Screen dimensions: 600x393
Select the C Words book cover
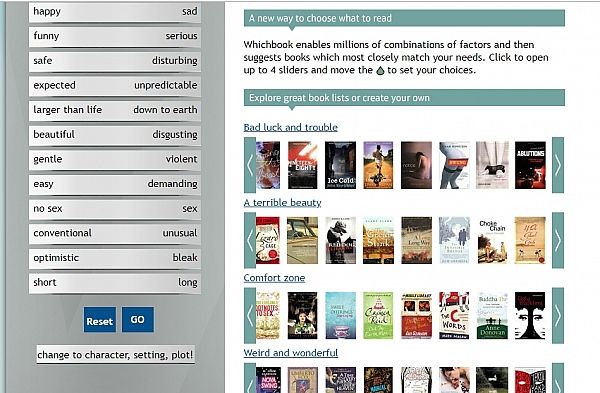[x=454, y=316]
